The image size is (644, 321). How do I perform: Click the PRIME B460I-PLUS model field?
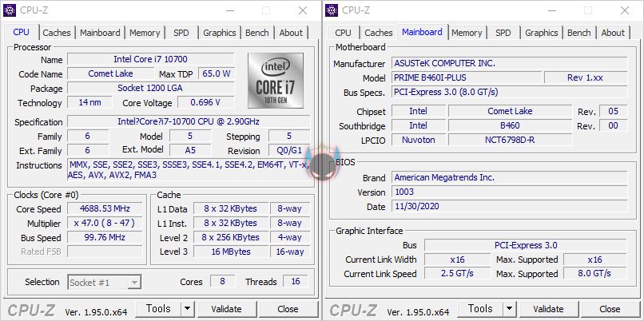click(x=467, y=77)
